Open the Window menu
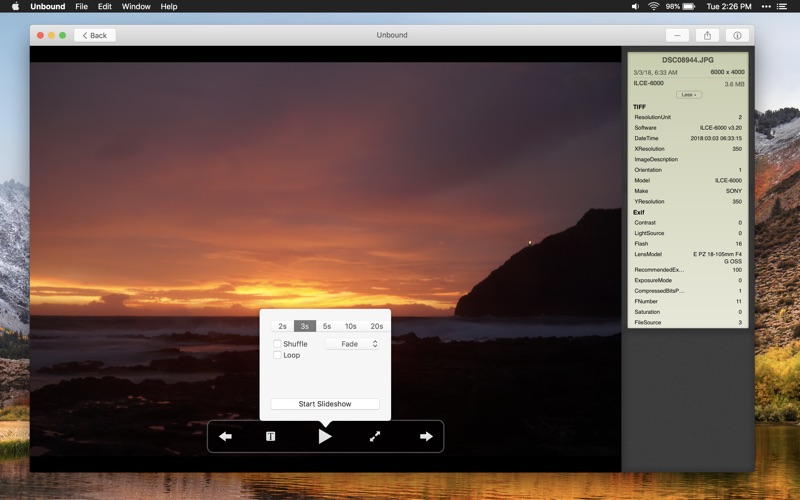The image size is (800, 500). [x=136, y=6]
